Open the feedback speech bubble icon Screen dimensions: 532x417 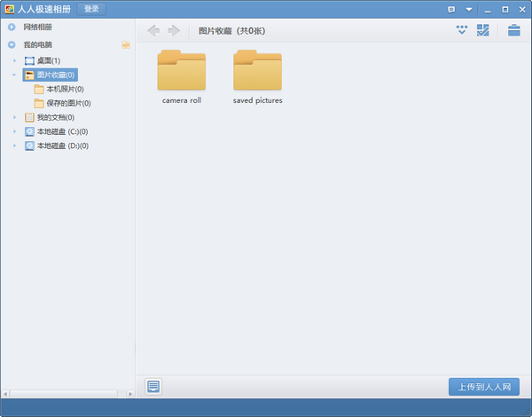452,9
